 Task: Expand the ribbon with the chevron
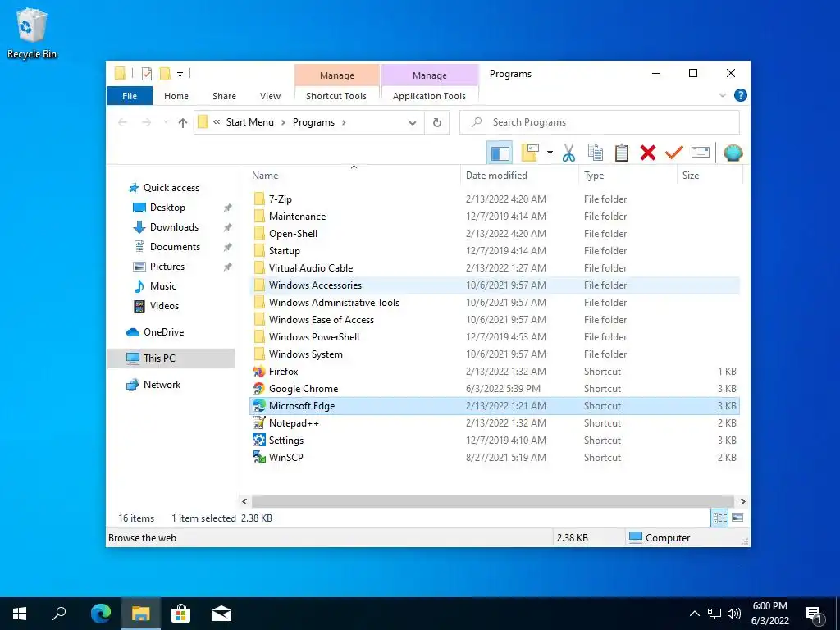722,95
